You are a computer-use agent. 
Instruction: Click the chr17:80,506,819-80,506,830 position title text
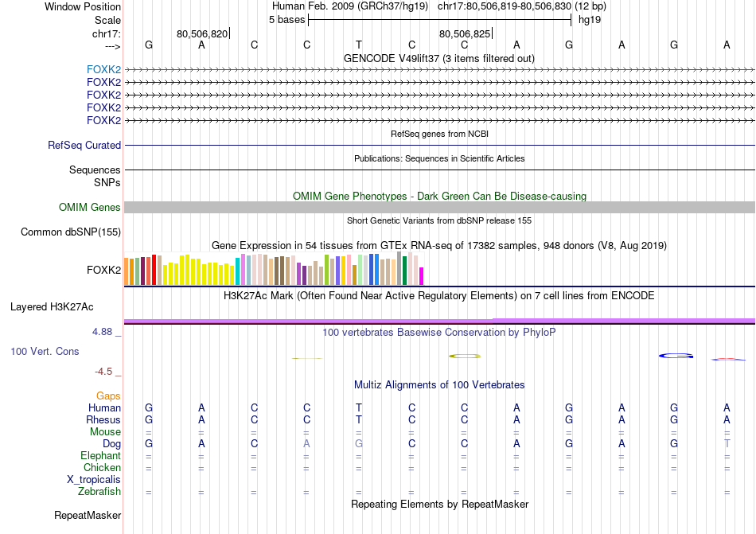coord(505,6)
